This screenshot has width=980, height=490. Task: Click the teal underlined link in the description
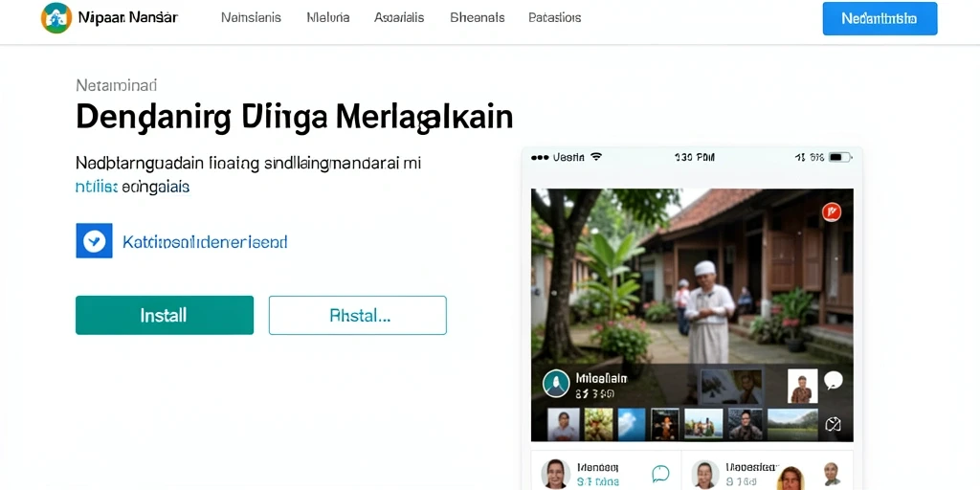pyautogui.click(x=97, y=187)
